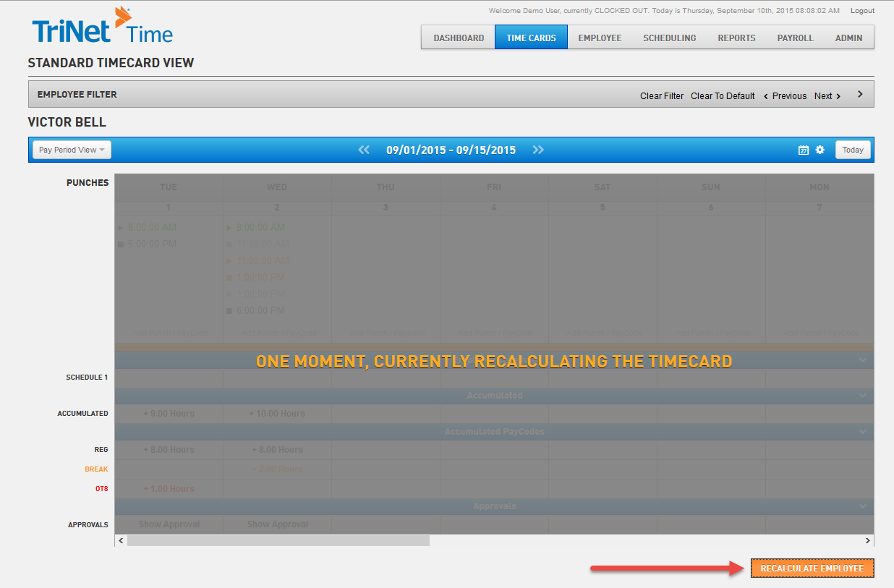
Task: Click the Logout link
Action: point(862,11)
